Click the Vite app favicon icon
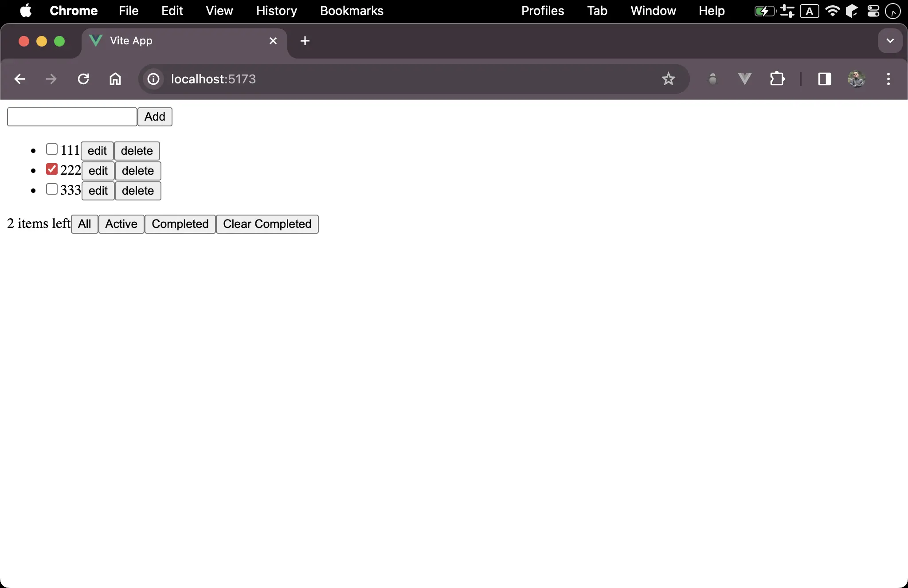Image resolution: width=908 pixels, height=588 pixels. click(95, 40)
